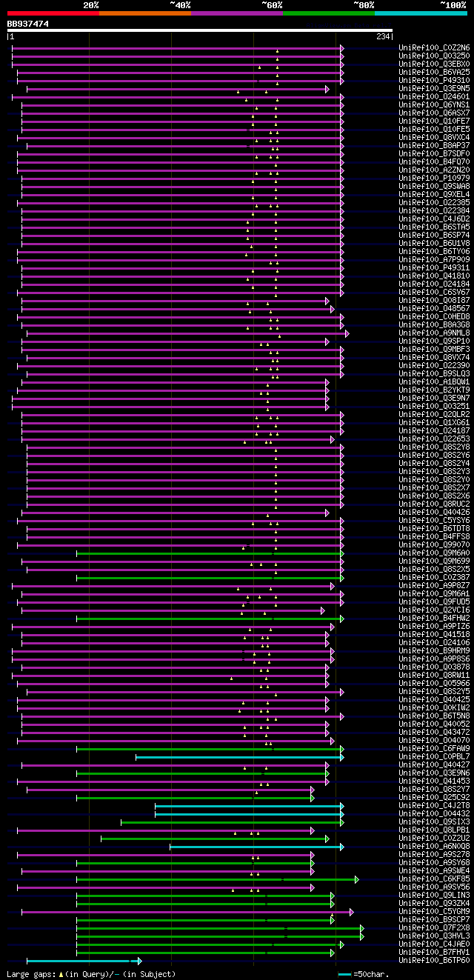This screenshot has width=474, height=980.
Task: Click the green alignment bar for UniRef100_C6KF85
Action: click(218, 879)
